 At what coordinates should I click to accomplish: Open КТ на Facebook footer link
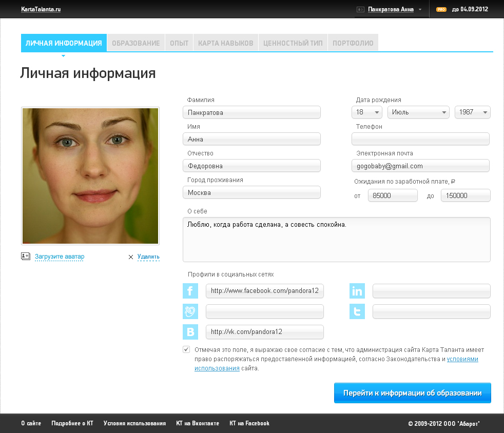249,423
